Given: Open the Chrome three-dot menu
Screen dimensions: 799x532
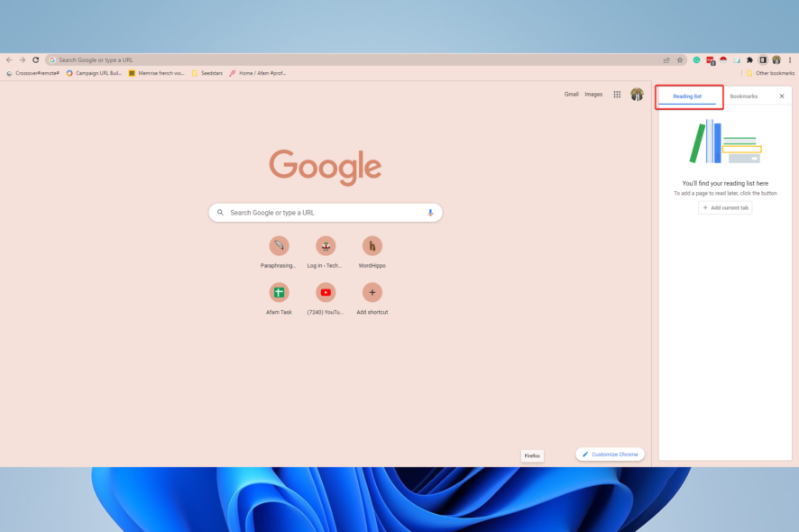Looking at the screenshot, I should click(x=790, y=60).
